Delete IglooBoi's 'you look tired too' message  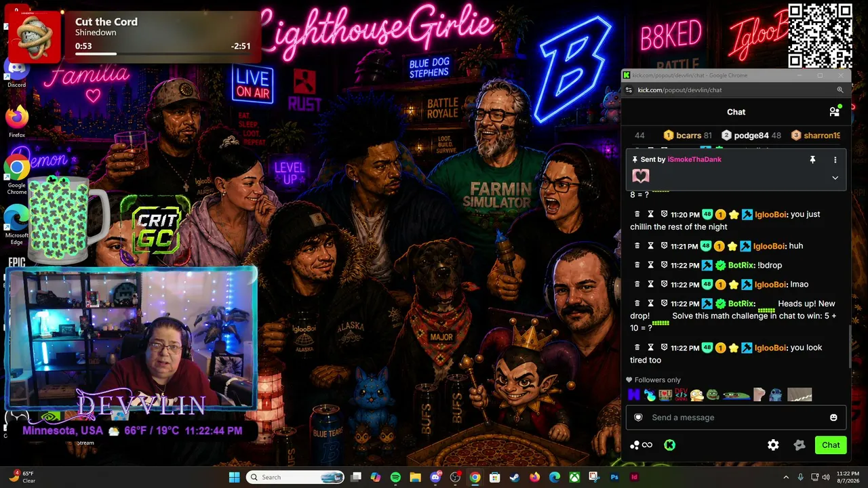[637, 348]
